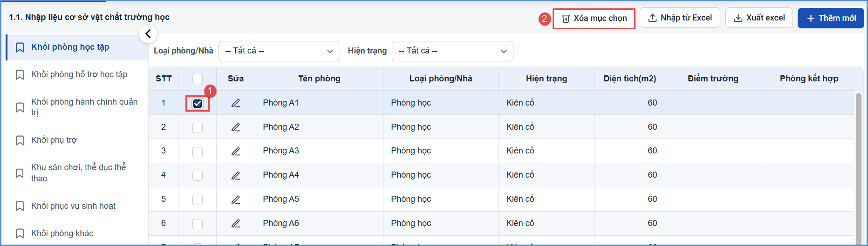This screenshot has width=868, height=246.
Task: Click the STT column header
Action: 164,79
